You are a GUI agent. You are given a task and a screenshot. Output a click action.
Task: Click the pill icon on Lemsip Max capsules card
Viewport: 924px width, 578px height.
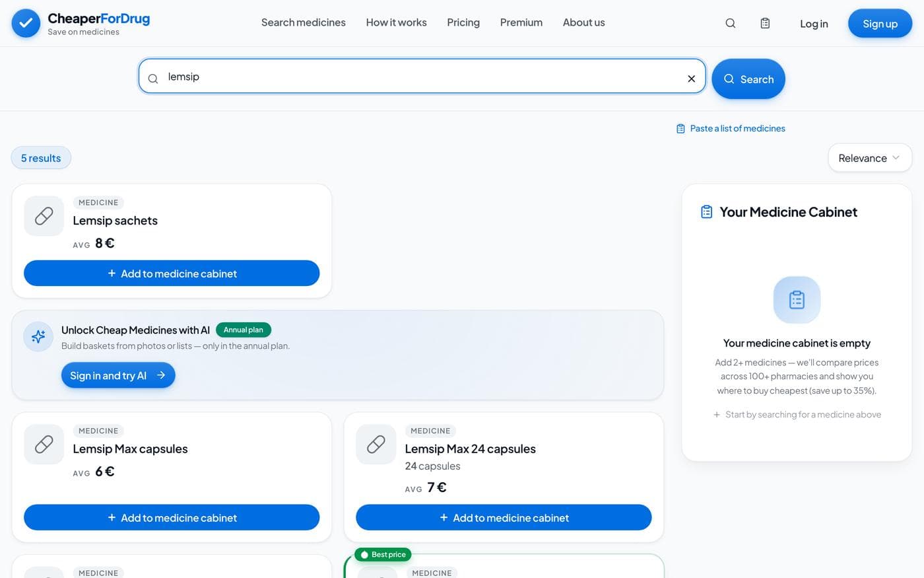tap(44, 444)
